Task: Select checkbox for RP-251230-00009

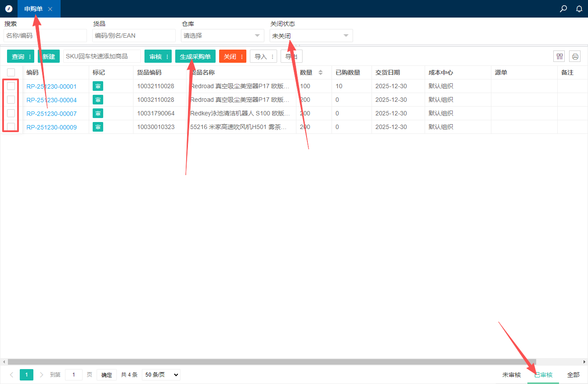Action: (11, 127)
